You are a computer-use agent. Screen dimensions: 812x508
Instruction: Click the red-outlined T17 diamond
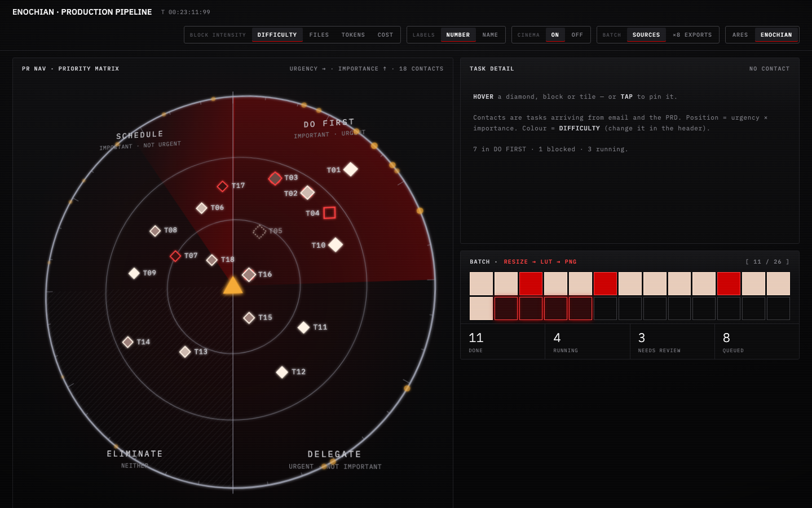click(x=223, y=186)
